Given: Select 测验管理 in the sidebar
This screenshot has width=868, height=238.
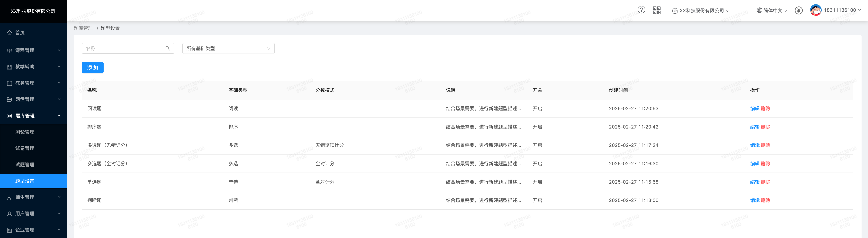Looking at the screenshot, I should tap(25, 132).
